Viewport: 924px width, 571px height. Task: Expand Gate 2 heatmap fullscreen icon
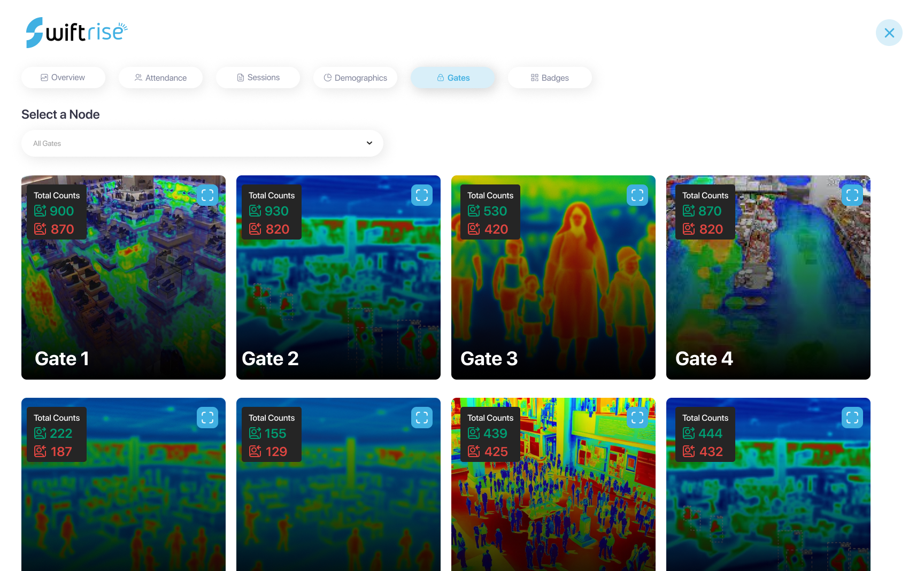[x=422, y=195]
